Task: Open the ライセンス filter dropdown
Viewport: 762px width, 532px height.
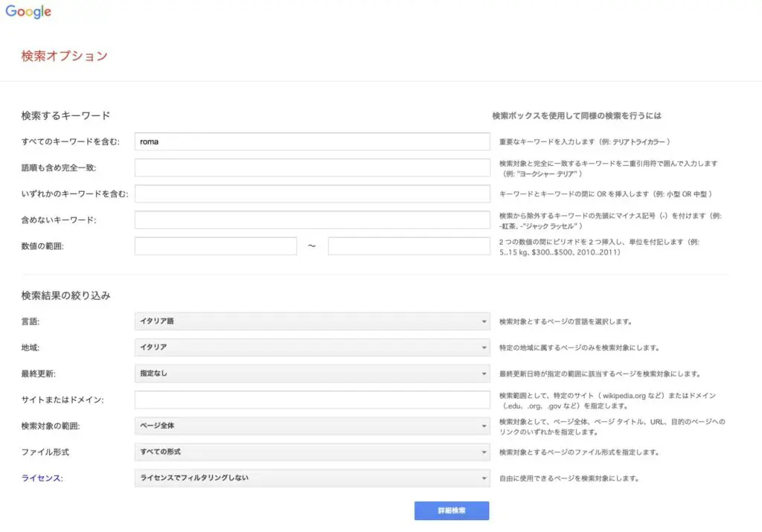Action: (x=312, y=478)
